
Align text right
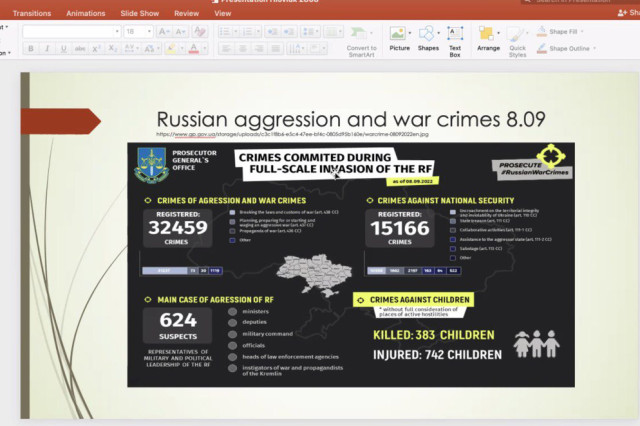(x=259, y=49)
